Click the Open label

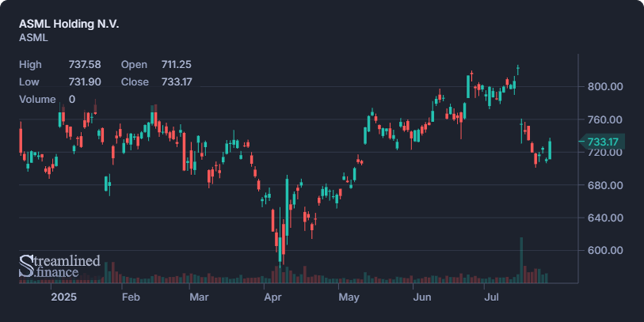pos(134,64)
